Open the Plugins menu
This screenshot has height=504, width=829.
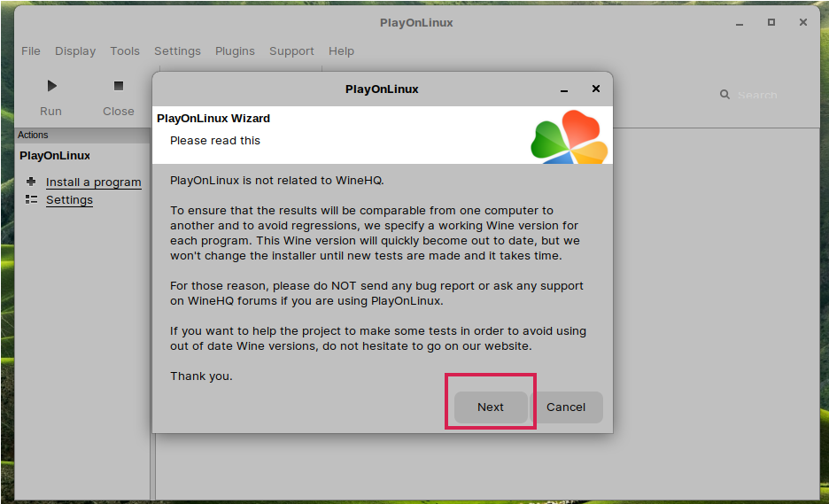pyautogui.click(x=235, y=51)
